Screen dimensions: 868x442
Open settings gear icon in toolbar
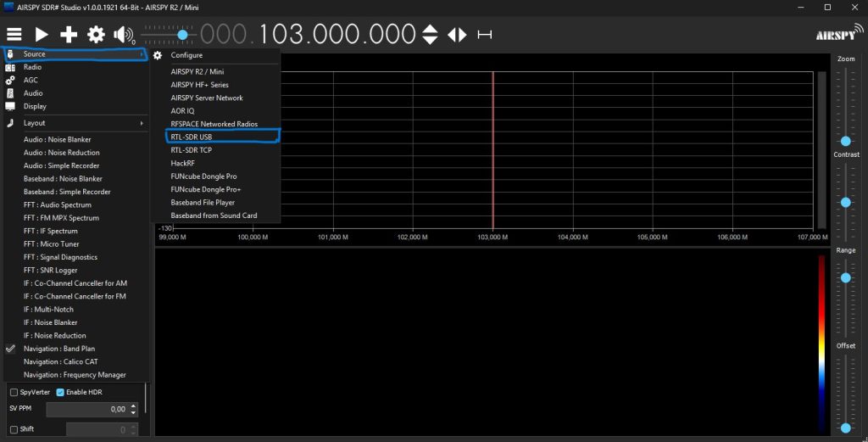coord(96,34)
